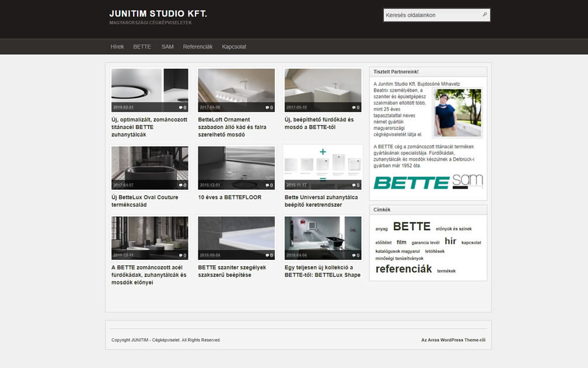Click the 2016-04-04 date label
This screenshot has height=368, width=588.
(296, 255)
